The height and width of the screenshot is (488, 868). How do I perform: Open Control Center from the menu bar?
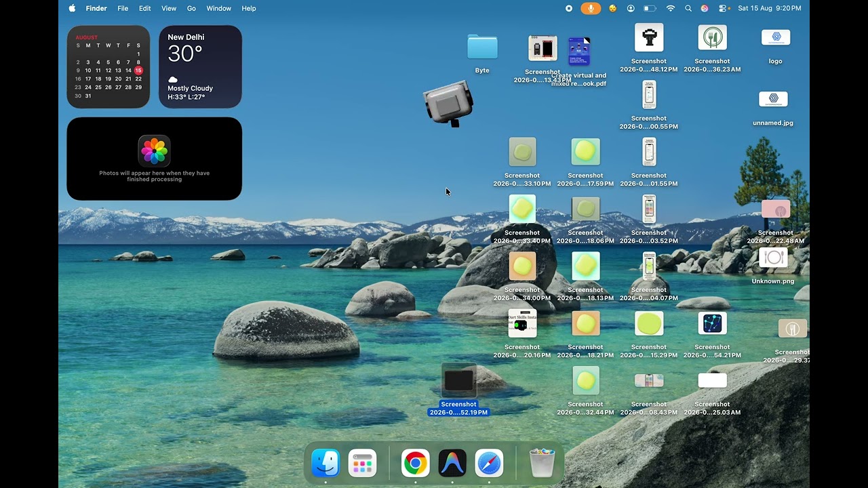pos(723,8)
